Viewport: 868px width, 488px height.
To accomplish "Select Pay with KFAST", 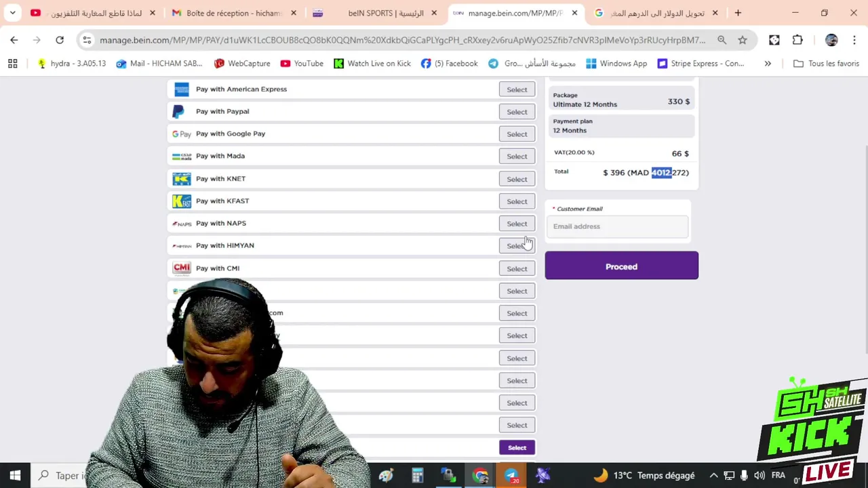I will pos(517,201).
